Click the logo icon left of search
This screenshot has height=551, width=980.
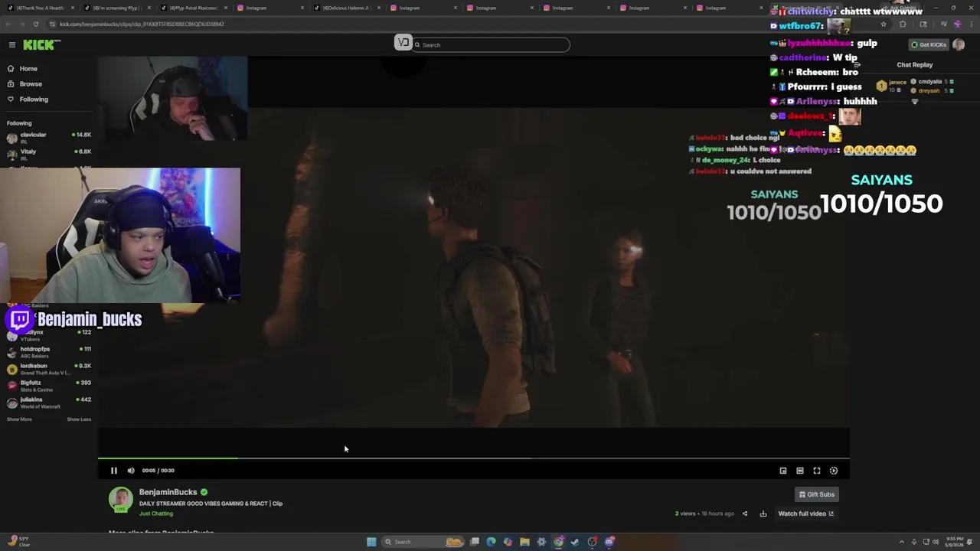(403, 44)
